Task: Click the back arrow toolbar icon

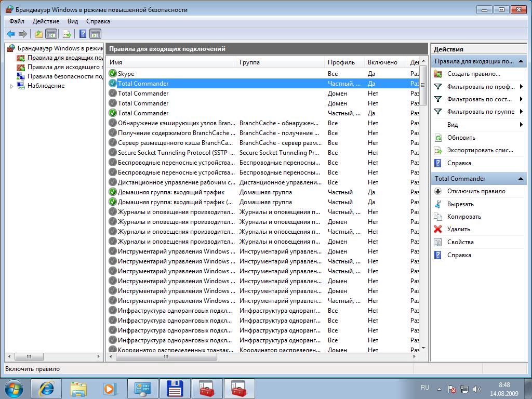Action: 11,34
